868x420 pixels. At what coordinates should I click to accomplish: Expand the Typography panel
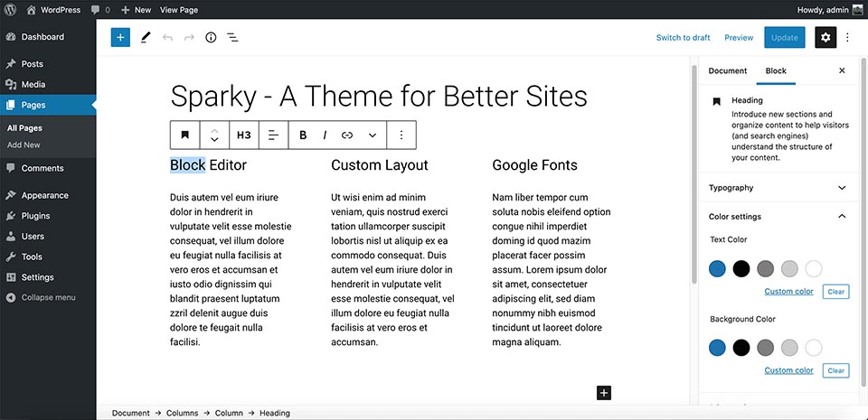click(778, 188)
